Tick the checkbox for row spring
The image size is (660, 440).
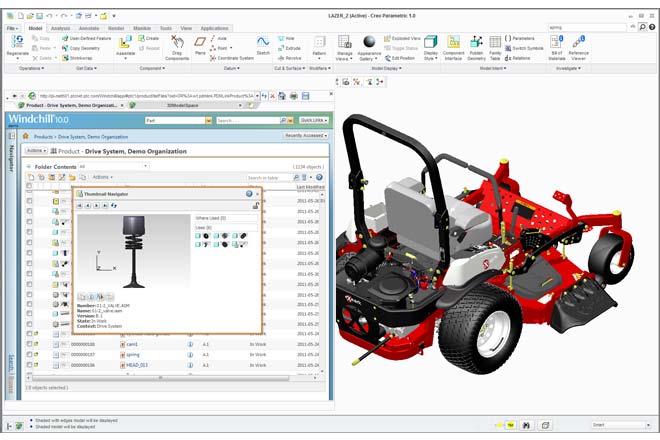click(29, 355)
